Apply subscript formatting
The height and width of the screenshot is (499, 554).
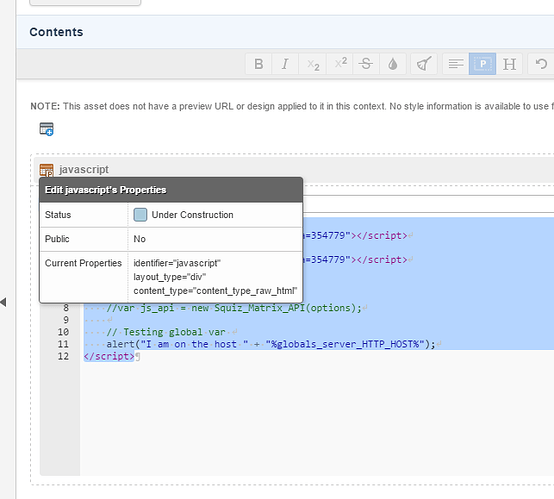point(313,64)
